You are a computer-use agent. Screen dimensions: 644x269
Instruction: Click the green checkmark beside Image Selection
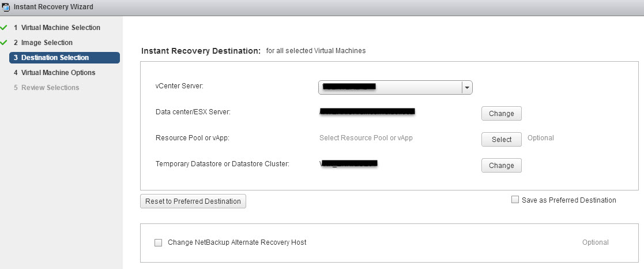coord(4,42)
